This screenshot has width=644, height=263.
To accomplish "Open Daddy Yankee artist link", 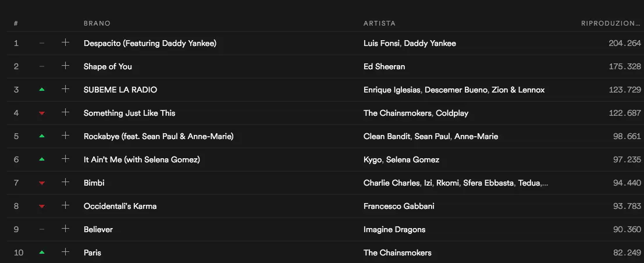I will click(430, 43).
